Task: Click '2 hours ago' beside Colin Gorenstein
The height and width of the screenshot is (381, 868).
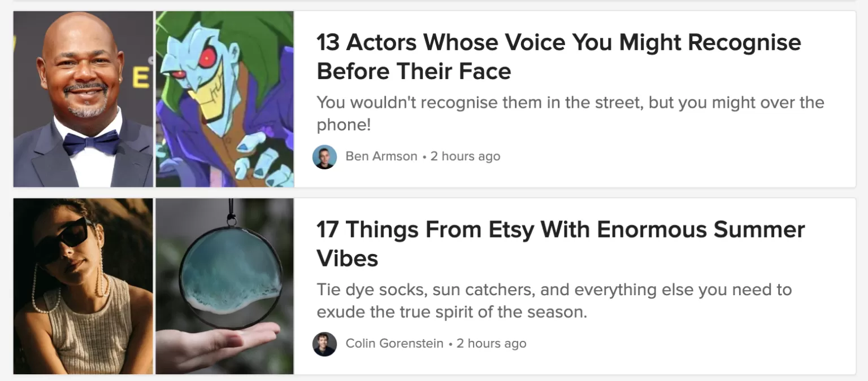Action: [x=491, y=344]
